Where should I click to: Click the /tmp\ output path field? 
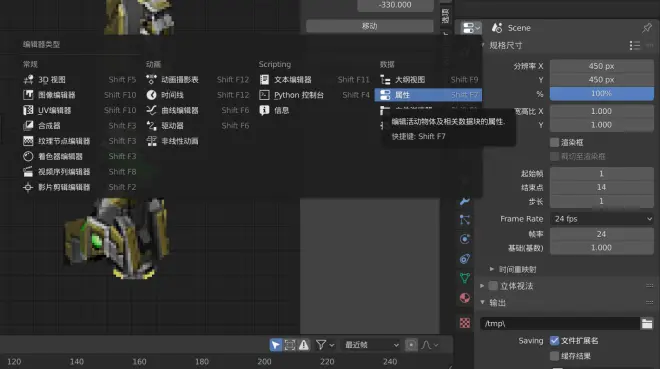[560, 323]
